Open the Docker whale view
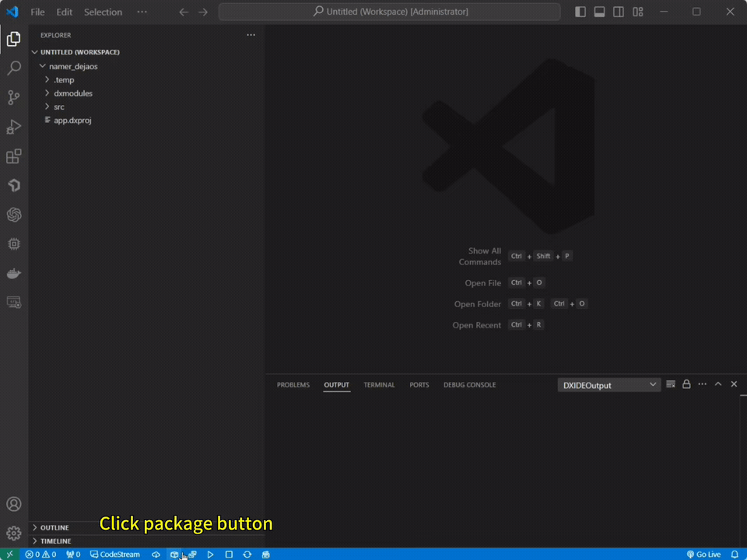The image size is (747, 560). click(14, 273)
